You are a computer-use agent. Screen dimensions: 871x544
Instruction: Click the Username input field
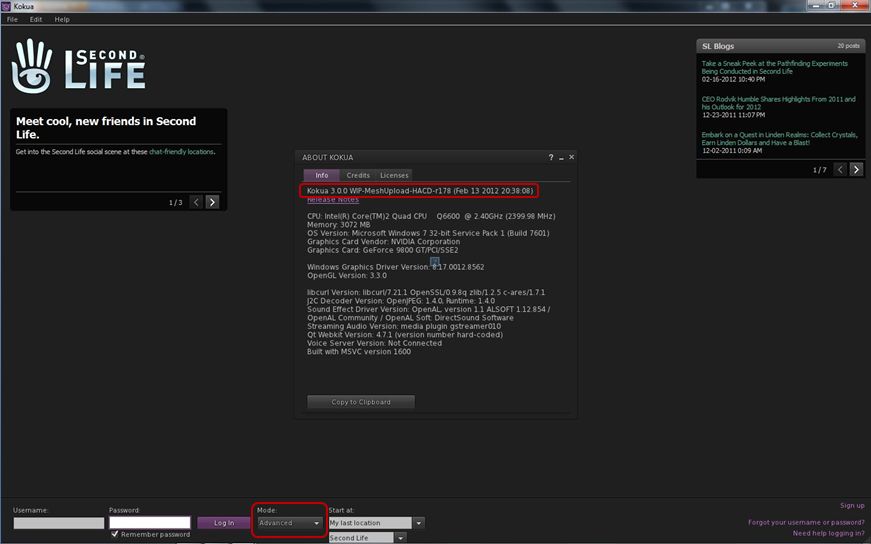[59, 522]
